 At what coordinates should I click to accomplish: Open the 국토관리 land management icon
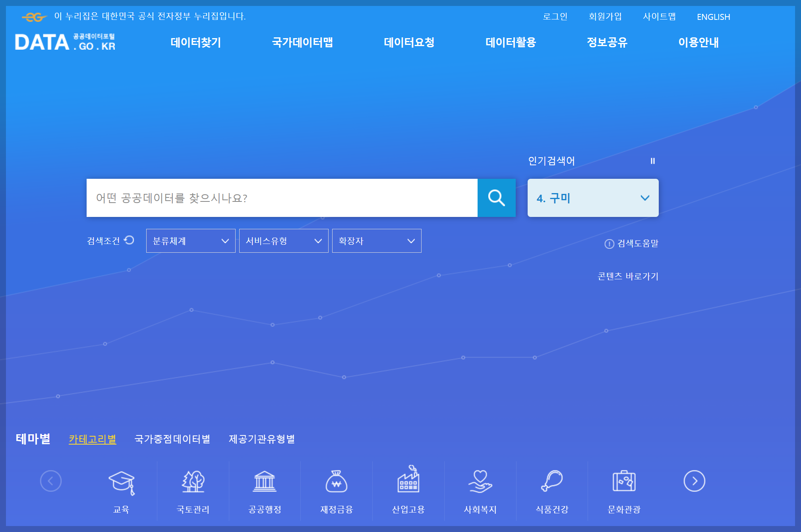[x=193, y=482]
